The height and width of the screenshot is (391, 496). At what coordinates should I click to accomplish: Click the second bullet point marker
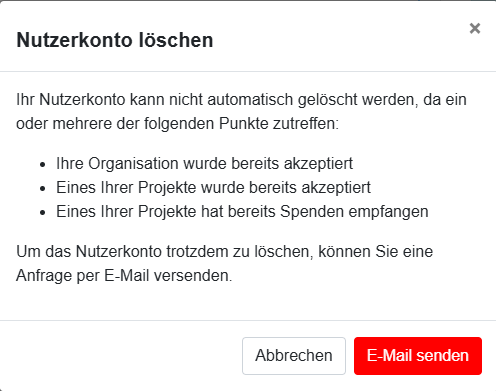coord(42,188)
